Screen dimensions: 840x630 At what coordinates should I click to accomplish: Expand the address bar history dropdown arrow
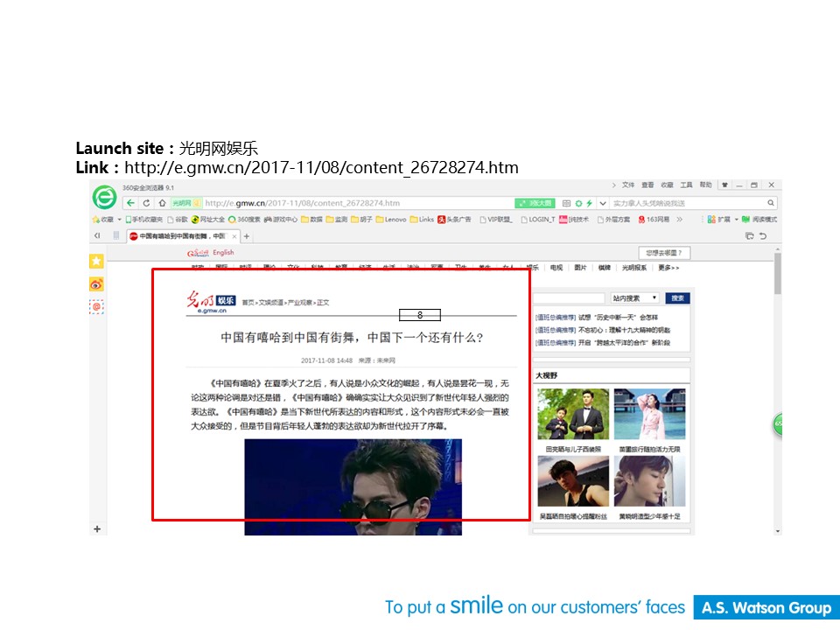tap(603, 203)
